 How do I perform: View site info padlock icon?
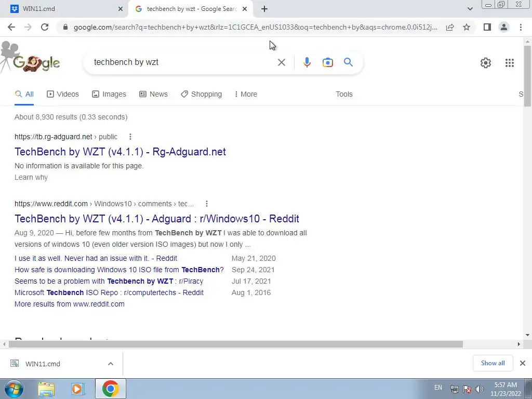coord(66,27)
